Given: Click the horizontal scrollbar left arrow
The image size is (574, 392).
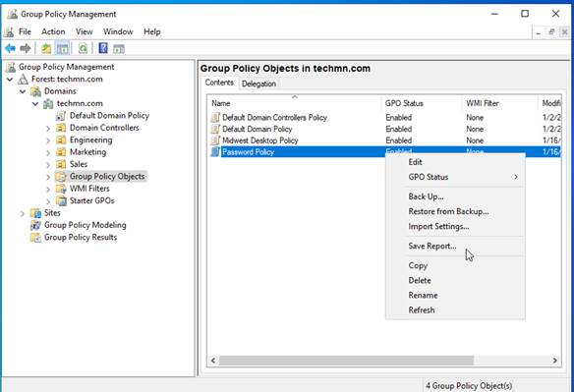Looking at the screenshot, I should (x=213, y=361).
